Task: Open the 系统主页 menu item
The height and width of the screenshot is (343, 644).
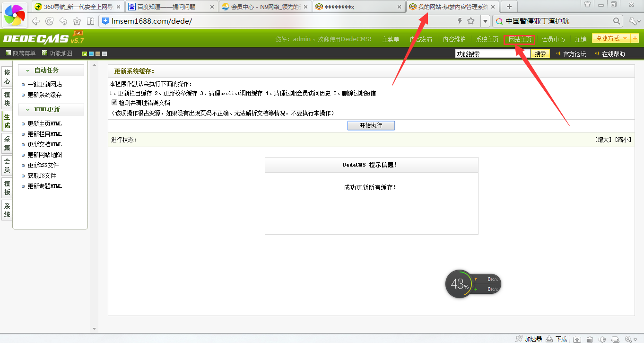Action: [487, 39]
